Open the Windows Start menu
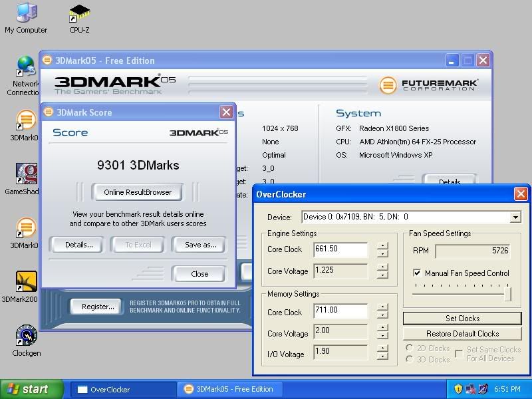Viewport: 532px width, 399px height. pyautogui.click(x=31, y=389)
